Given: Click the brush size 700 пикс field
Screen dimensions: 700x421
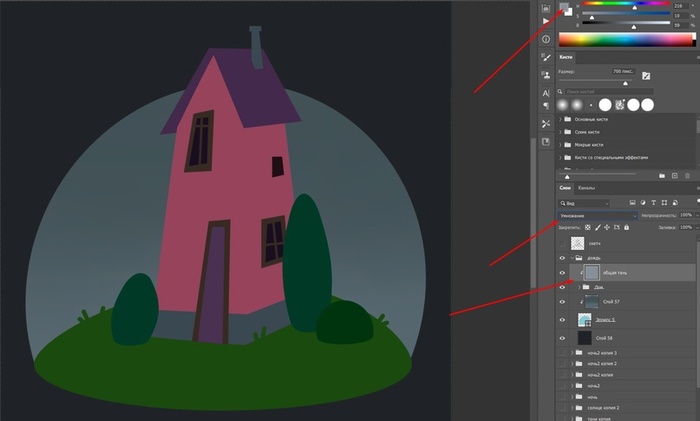Looking at the screenshot, I should point(622,71).
